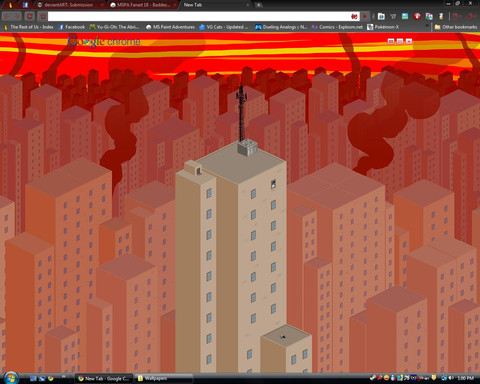Open the Chrome wrench settings menu
The height and width of the screenshot is (384, 480).
pyautogui.click(x=470, y=16)
